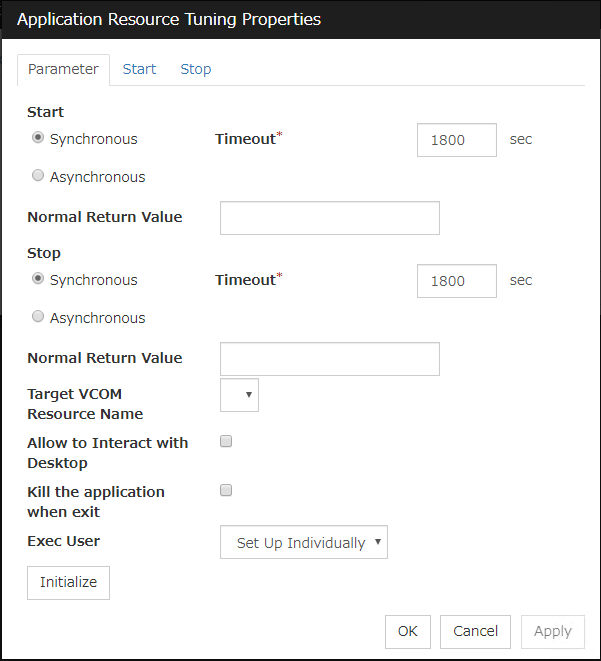The width and height of the screenshot is (601, 661).
Task: Open the Start tab
Action: point(139,69)
